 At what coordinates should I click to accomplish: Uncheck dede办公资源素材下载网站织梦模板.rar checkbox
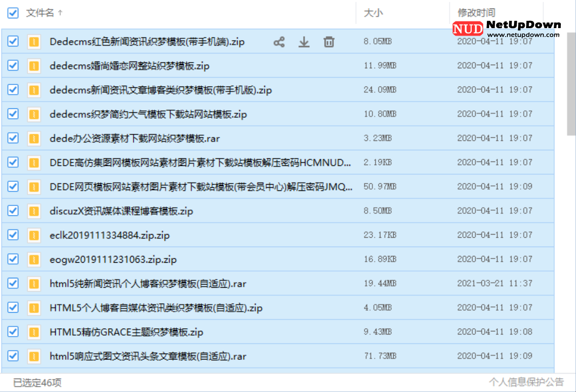pos(13,138)
